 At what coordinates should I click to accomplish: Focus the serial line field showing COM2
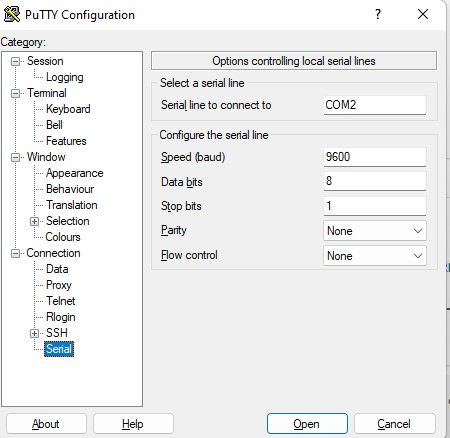(x=375, y=105)
